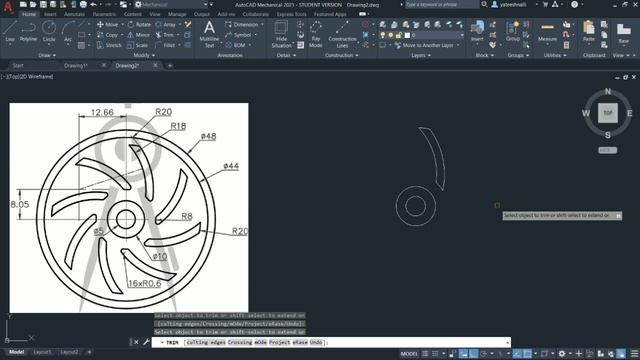The height and width of the screenshot is (360, 640).
Task: Open the Mechanical workspace dropdown
Action: point(171,4)
